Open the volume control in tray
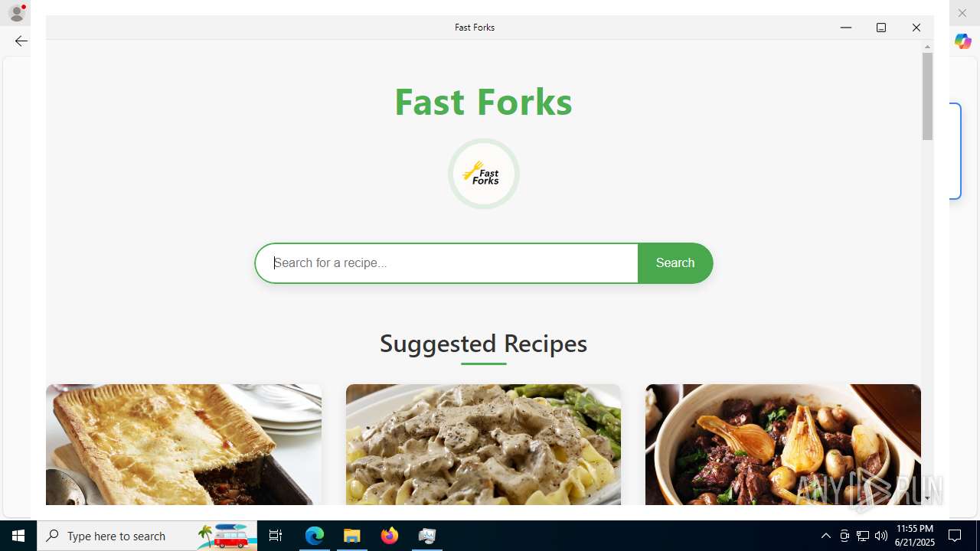Viewport: 980px width, 551px height. [x=881, y=536]
